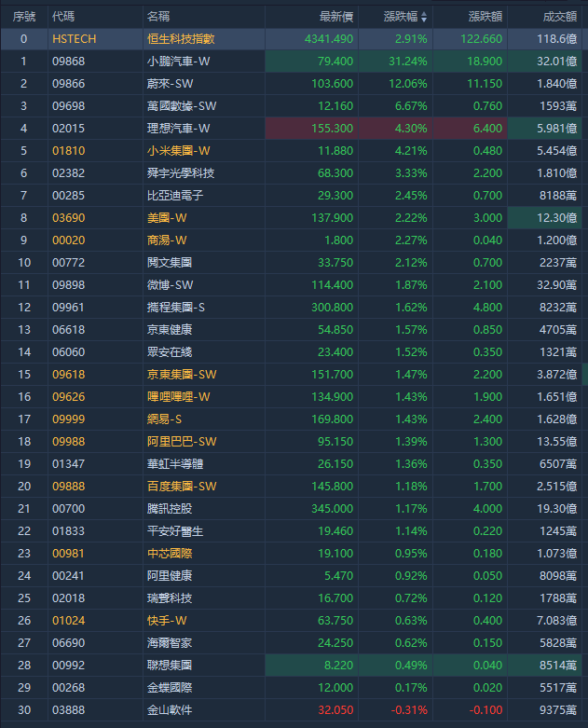This screenshot has width=588, height=728.
Task: Open 金山軟件 stock name
Action: coord(170,709)
